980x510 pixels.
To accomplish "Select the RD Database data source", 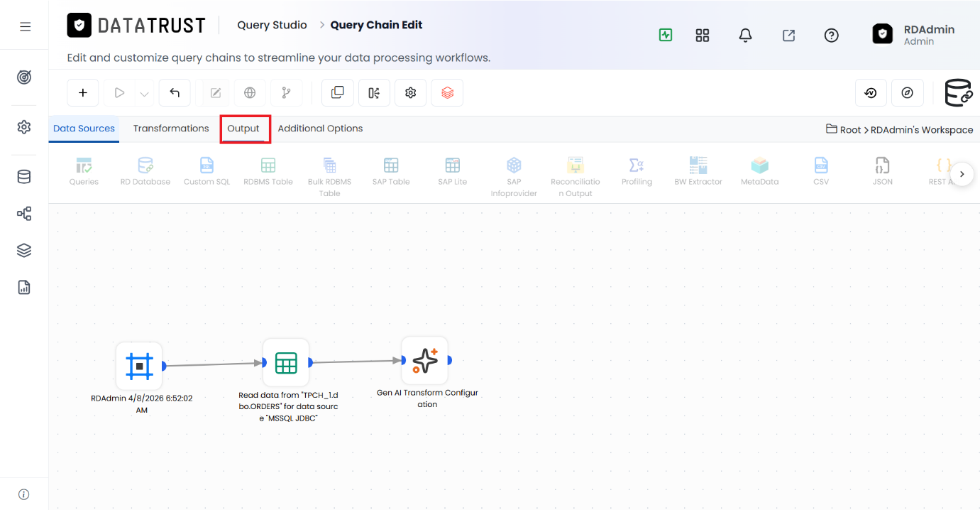I will click(145, 172).
